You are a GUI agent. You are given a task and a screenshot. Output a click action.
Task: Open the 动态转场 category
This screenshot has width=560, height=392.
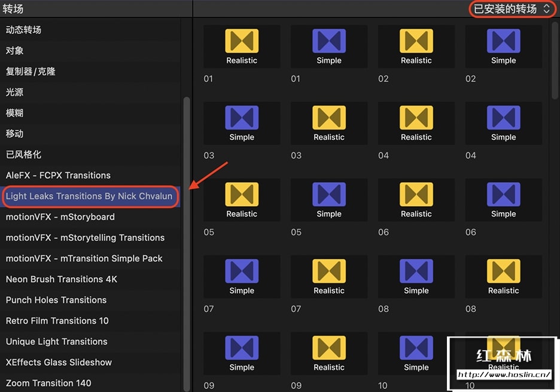coord(90,30)
